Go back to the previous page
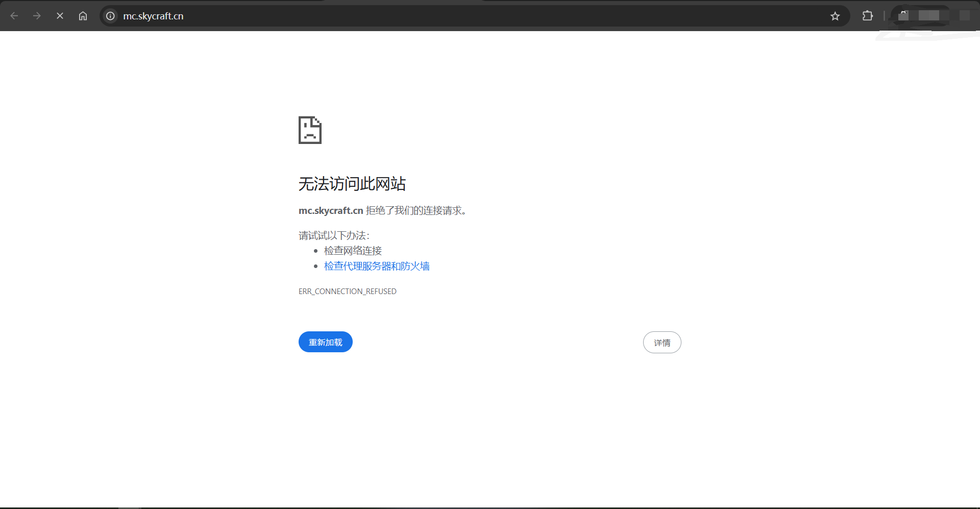Viewport: 980px width, 509px height. click(14, 16)
